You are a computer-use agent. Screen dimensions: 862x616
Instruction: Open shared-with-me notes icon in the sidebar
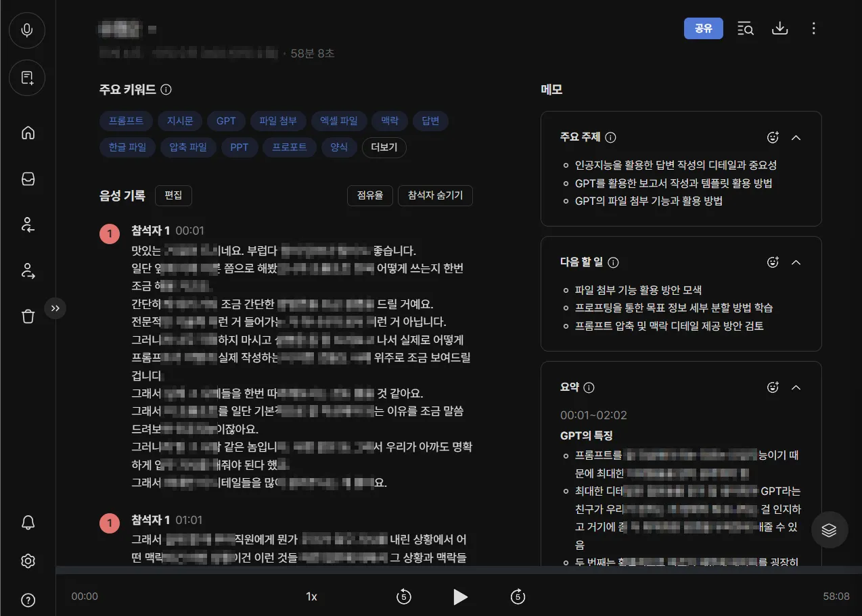28,225
